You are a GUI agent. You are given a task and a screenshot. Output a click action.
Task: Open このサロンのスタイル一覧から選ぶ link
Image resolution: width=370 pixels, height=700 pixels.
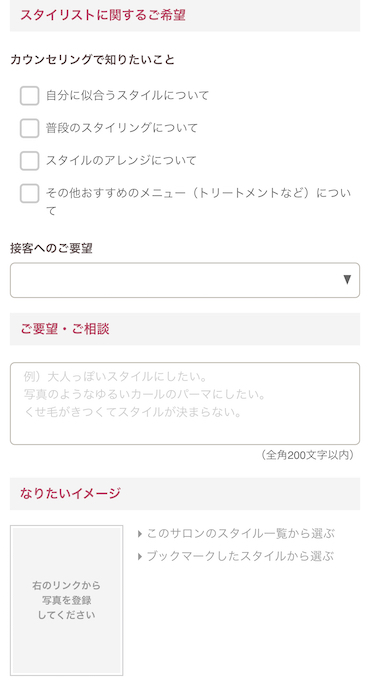(241, 533)
